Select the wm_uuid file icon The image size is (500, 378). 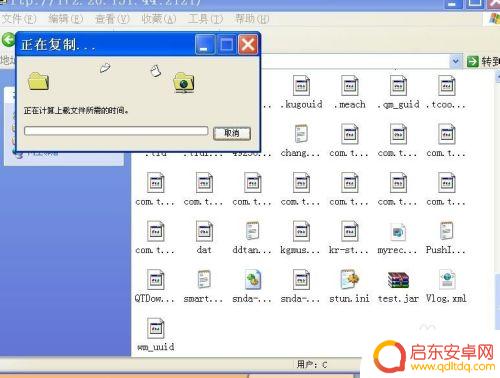coord(155,328)
